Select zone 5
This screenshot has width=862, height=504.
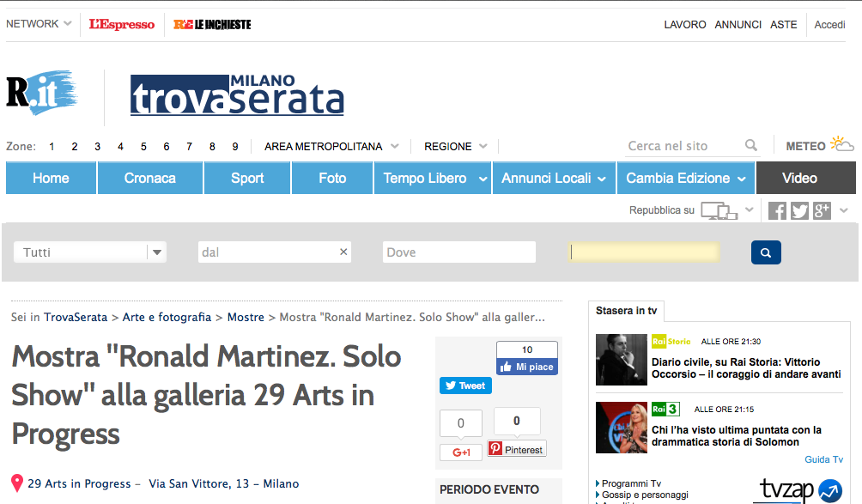pos(143,146)
